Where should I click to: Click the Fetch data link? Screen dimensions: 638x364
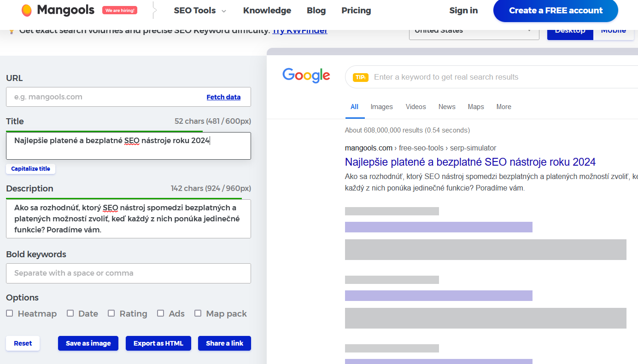tap(223, 97)
